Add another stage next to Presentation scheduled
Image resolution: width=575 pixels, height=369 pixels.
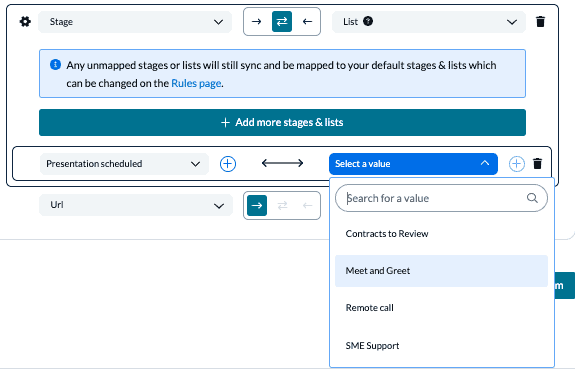[x=228, y=164]
